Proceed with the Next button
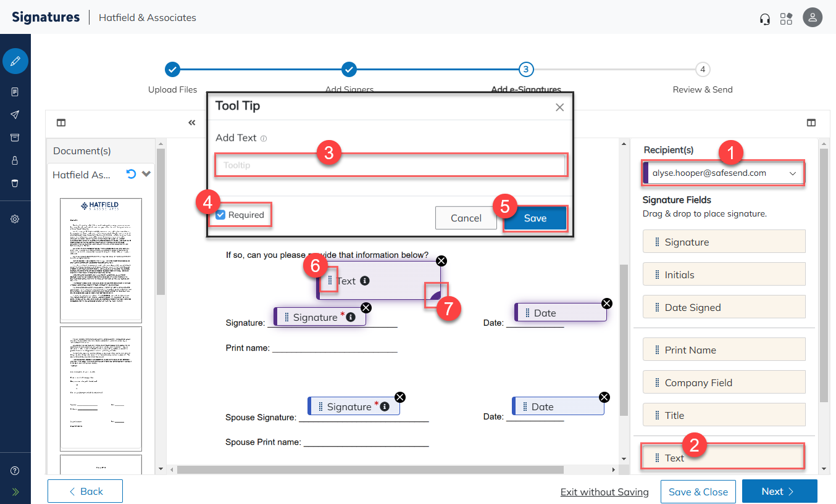This screenshot has height=504, width=836. coord(779,491)
